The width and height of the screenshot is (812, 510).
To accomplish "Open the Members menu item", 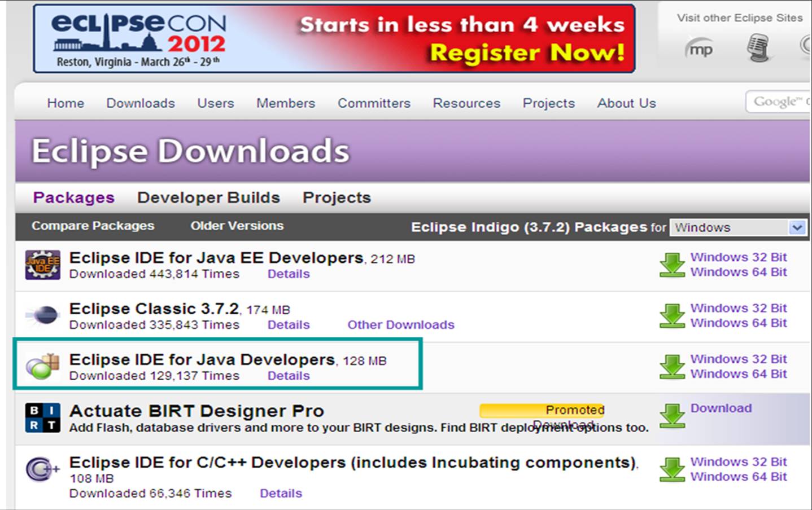I will (286, 103).
